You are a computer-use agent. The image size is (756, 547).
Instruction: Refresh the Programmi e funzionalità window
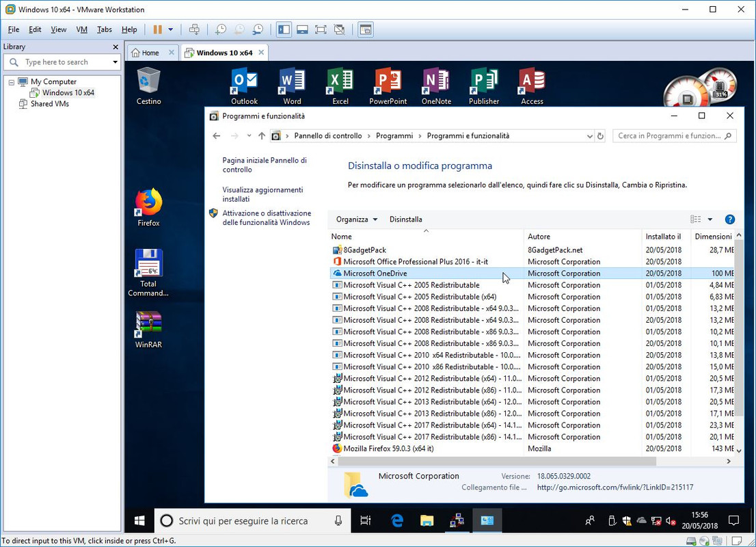pos(600,136)
